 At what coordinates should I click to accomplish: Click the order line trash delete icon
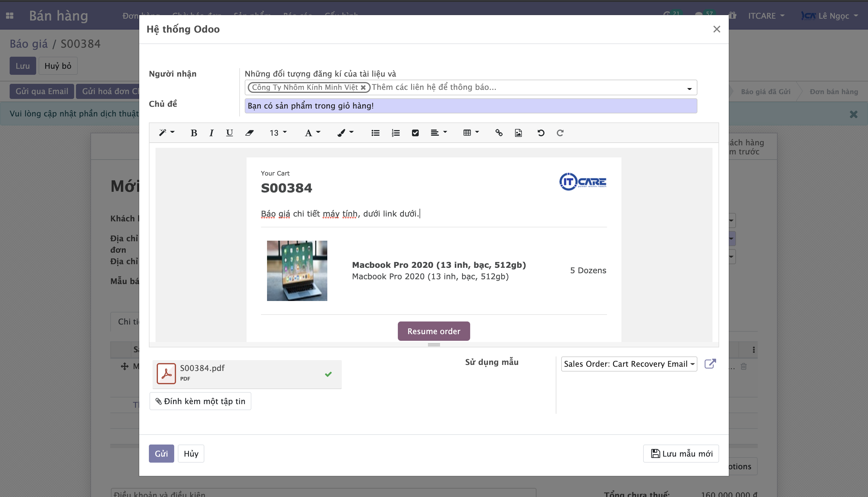point(744,367)
